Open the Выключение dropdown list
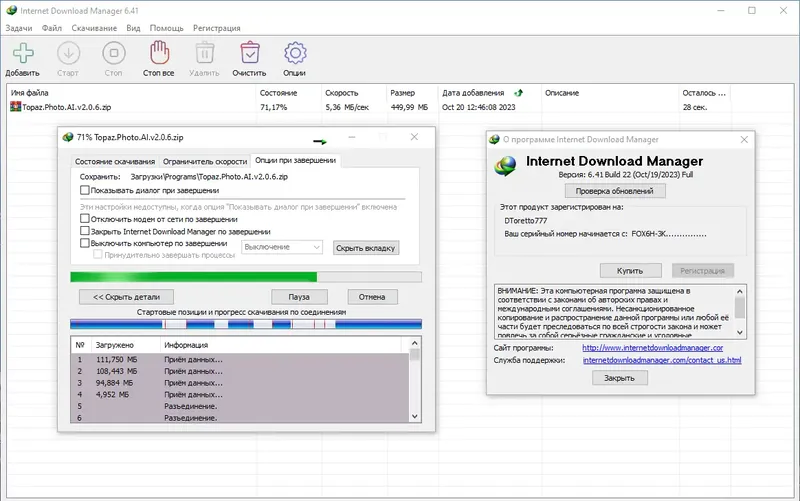 pyautogui.click(x=282, y=247)
